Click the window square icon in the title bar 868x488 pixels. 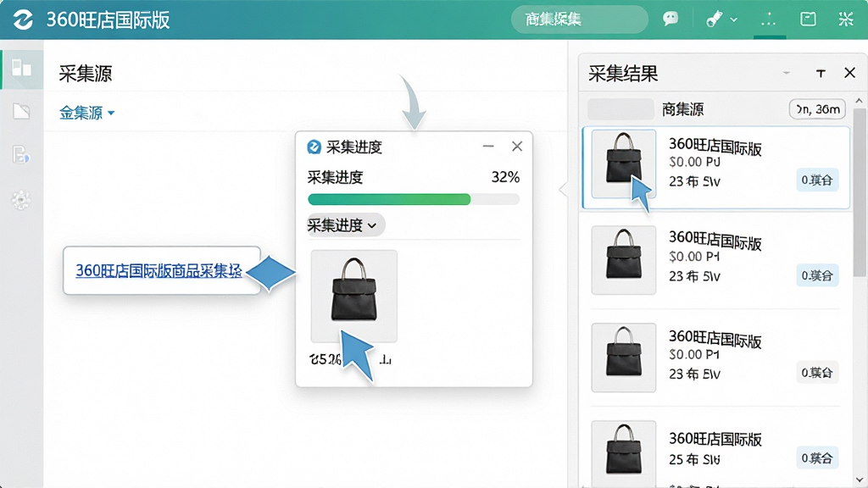click(808, 19)
